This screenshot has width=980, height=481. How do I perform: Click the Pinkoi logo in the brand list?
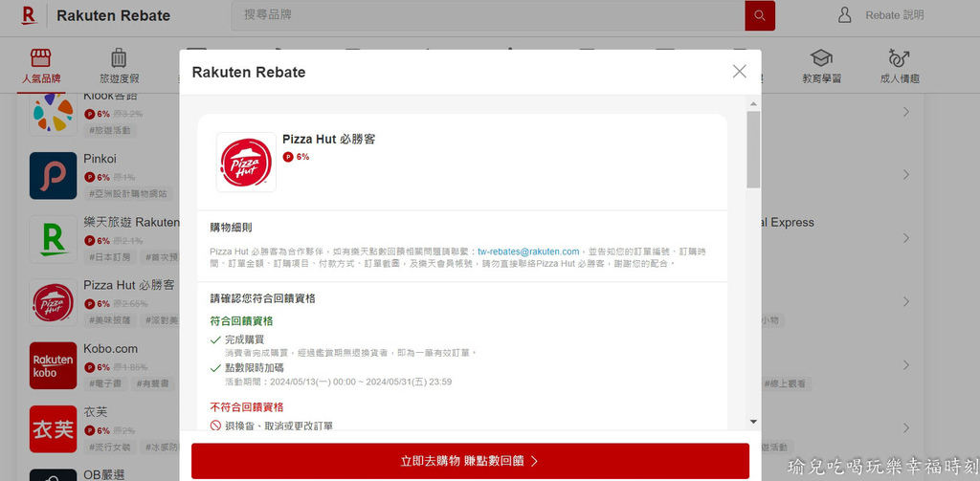(x=54, y=176)
